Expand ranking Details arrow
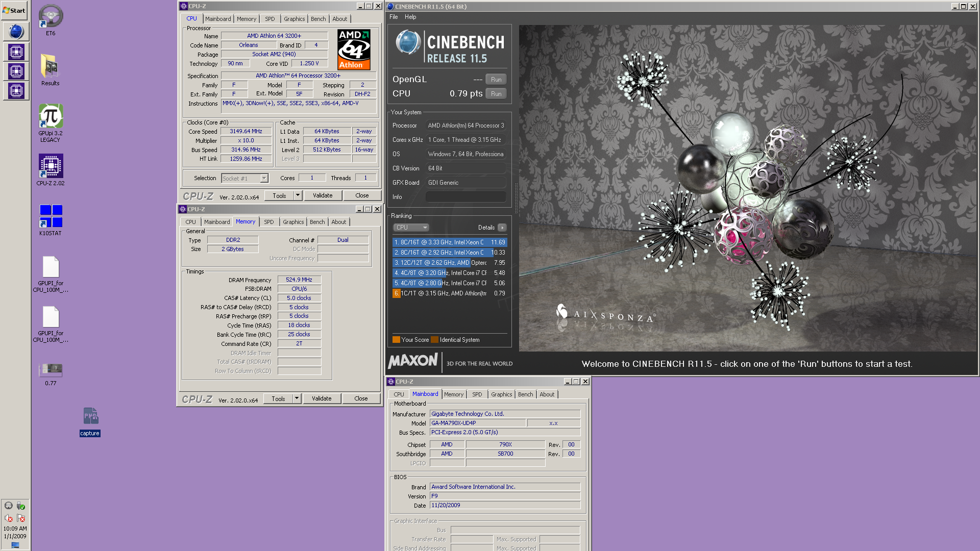This screenshot has width=980, height=551. pyautogui.click(x=502, y=228)
